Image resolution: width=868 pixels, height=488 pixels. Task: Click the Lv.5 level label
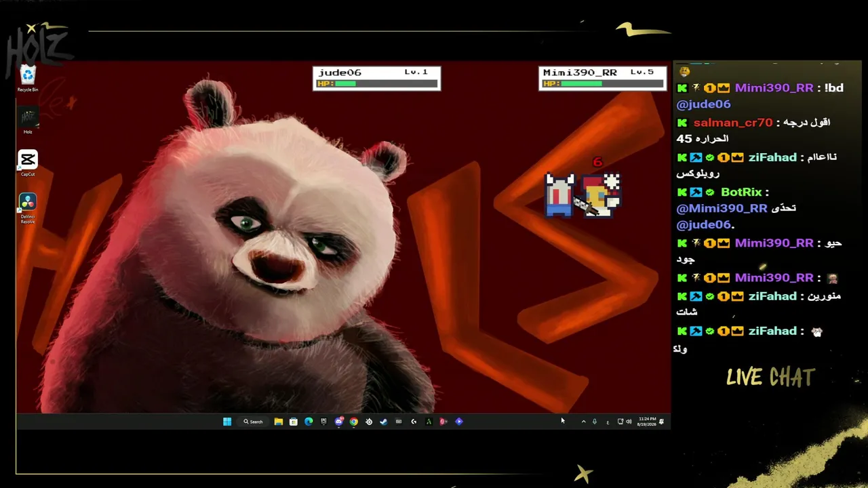click(642, 72)
